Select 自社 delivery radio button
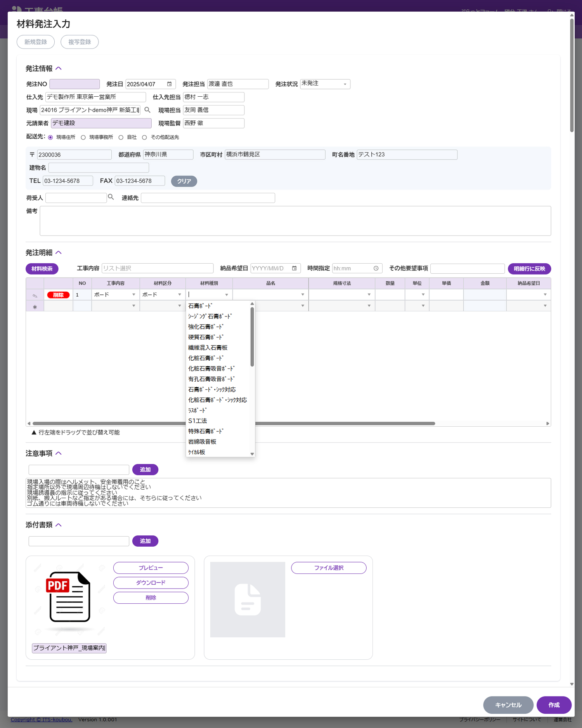The image size is (582, 728). 121,137
